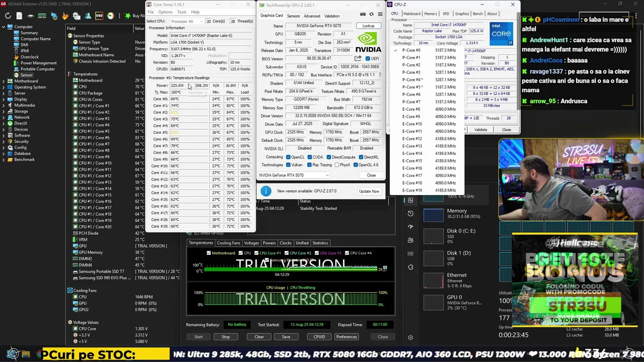Open Task Manager Services icon
The width and height of the screenshot is (644, 362).
(x=411, y=267)
